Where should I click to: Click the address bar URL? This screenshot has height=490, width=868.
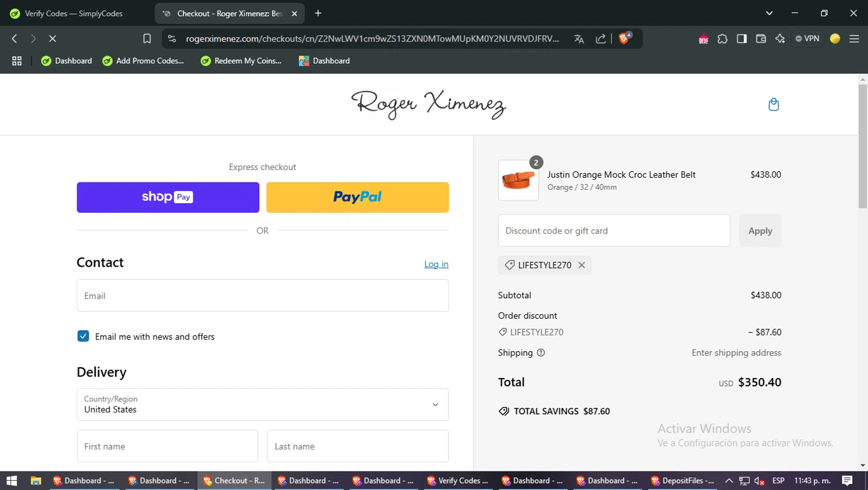372,39
